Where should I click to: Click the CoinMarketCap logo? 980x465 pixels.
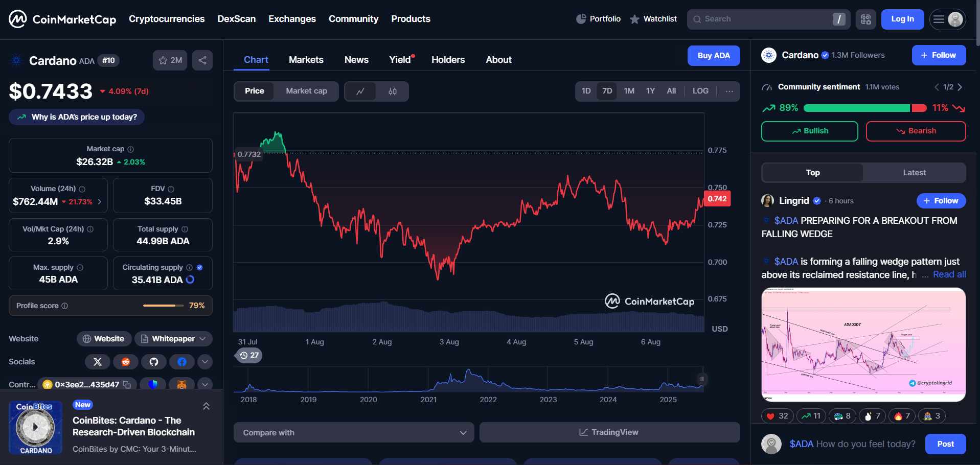click(62, 19)
